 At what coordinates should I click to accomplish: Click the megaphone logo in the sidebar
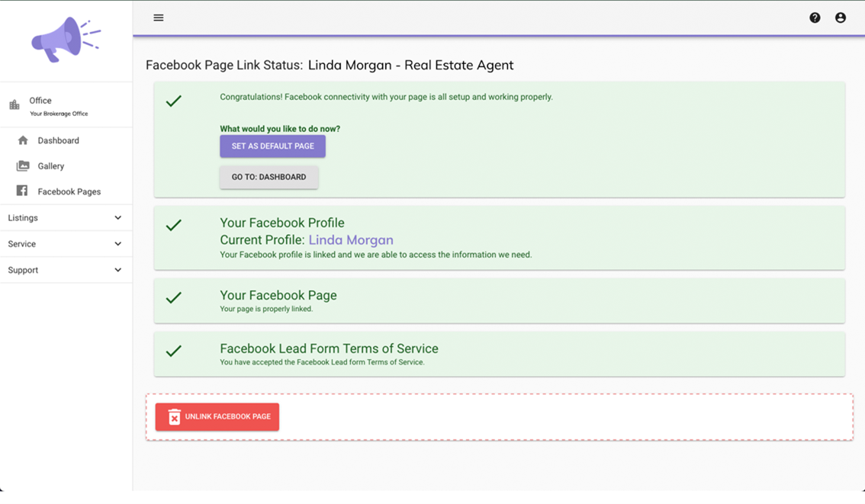tap(66, 40)
